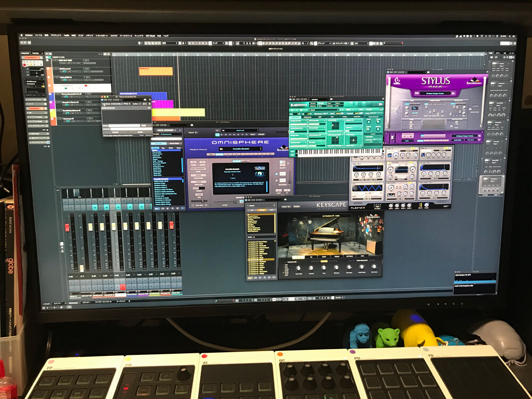Click the preset field in the Stylus RMX window header
The image size is (532, 399).
tap(417, 72)
